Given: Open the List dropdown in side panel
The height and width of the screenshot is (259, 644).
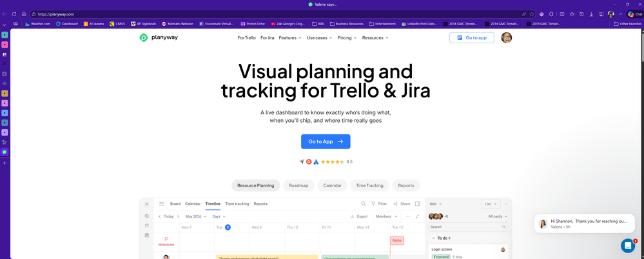Looking at the screenshot, I should (491, 204).
